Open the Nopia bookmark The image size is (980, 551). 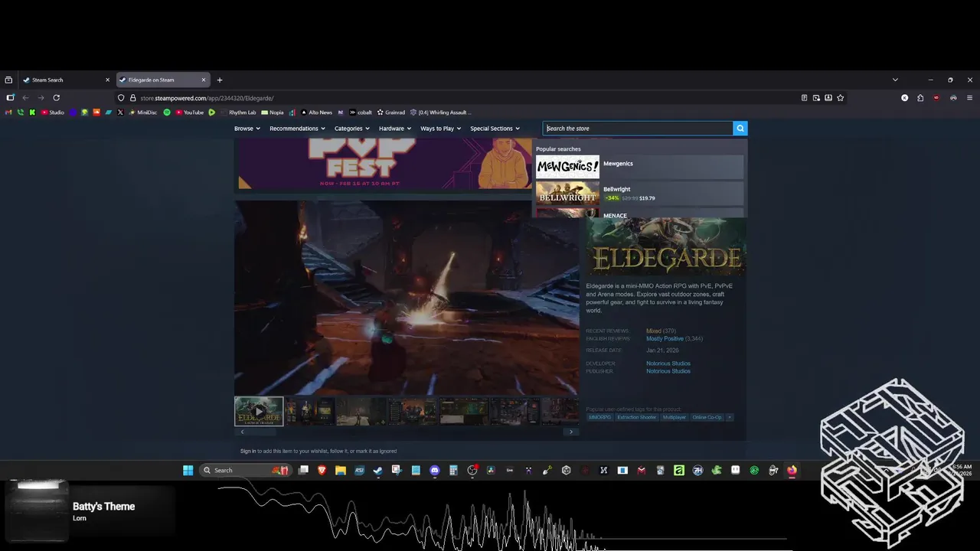coord(272,112)
